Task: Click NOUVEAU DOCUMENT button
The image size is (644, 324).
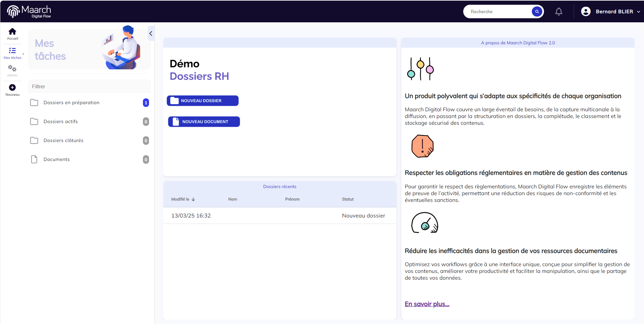Action: coord(204,122)
